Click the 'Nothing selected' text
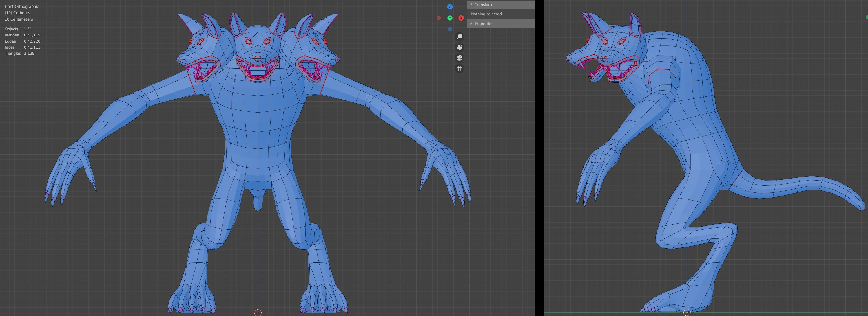This screenshot has height=316, width=868. [486, 14]
